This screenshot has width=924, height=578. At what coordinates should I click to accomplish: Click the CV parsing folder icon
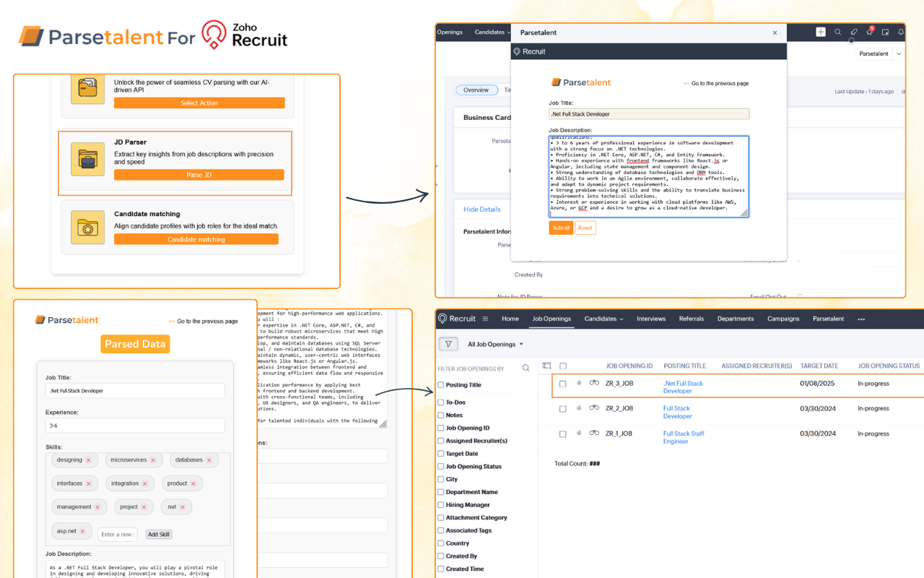tap(87, 90)
